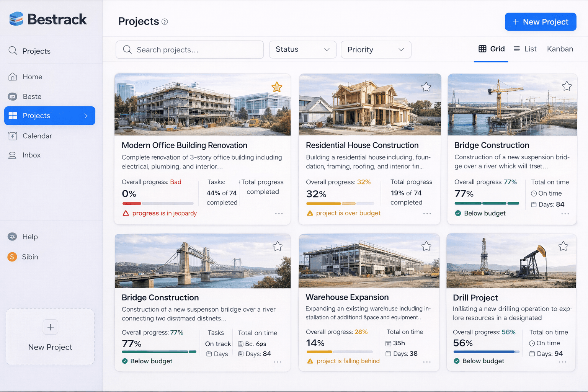Open the Beste section in the sidebar

[32, 96]
